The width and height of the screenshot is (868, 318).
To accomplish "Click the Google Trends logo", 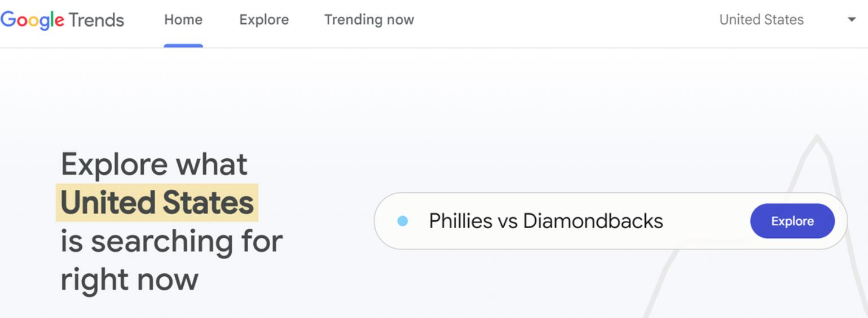I will point(62,20).
